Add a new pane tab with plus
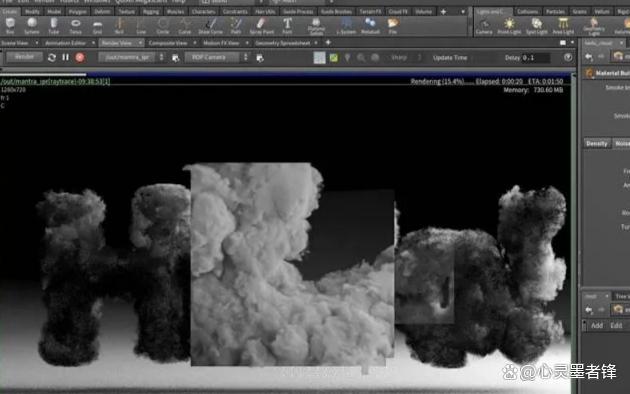630x394 pixels. coord(328,42)
